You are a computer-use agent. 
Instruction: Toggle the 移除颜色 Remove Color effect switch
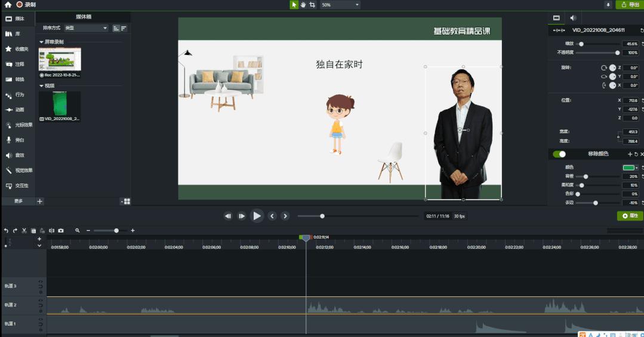(559, 154)
